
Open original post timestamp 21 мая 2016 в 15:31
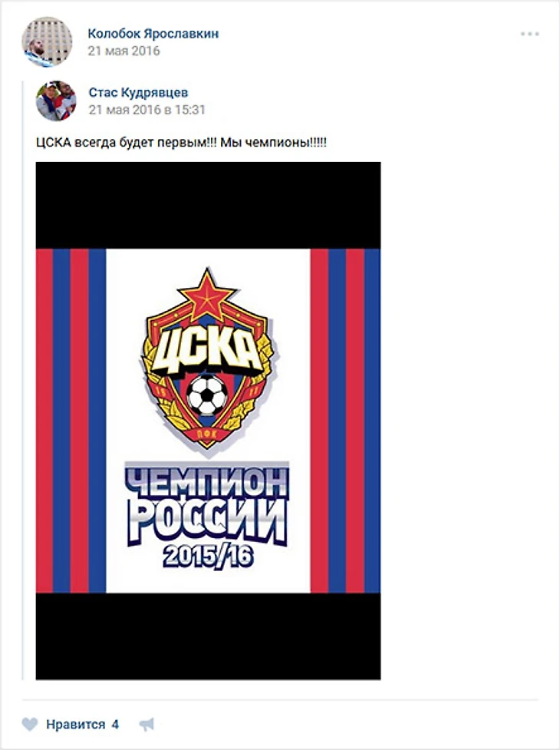click(x=147, y=110)
